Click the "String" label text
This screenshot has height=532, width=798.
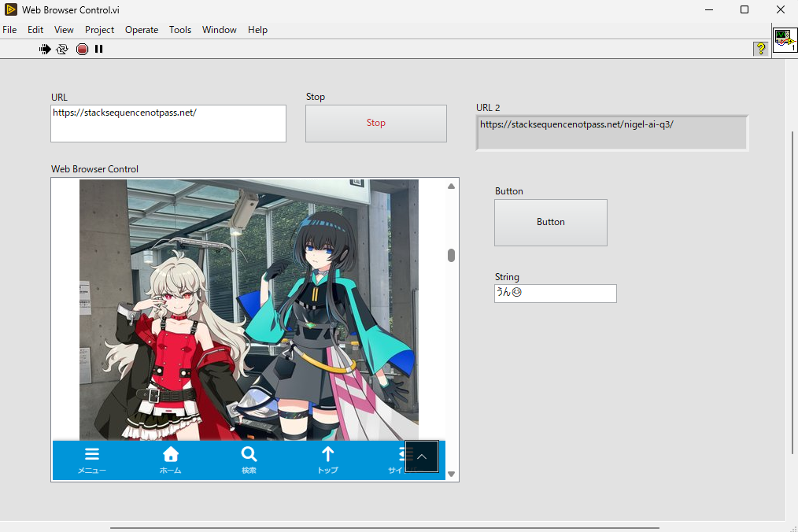click(507, 277)
